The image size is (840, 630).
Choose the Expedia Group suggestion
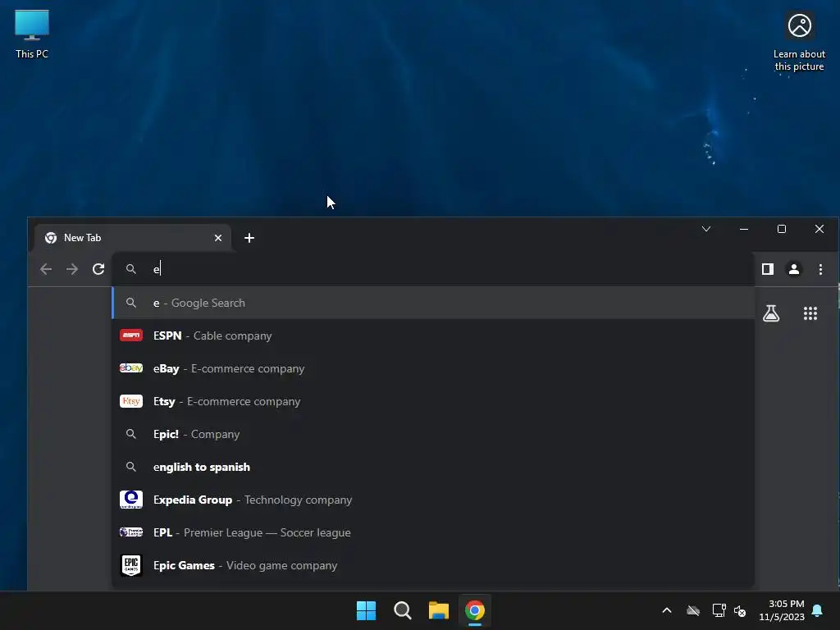click(433, 500)
